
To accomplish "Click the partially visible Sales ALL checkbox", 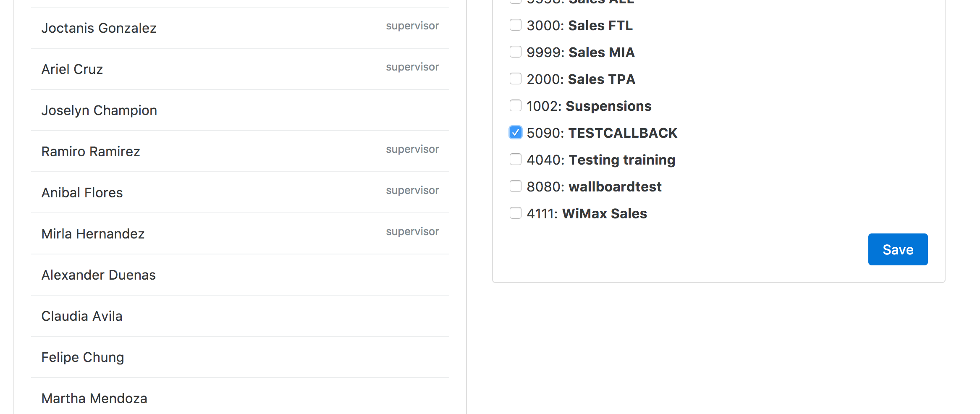I will click(515, 1).
